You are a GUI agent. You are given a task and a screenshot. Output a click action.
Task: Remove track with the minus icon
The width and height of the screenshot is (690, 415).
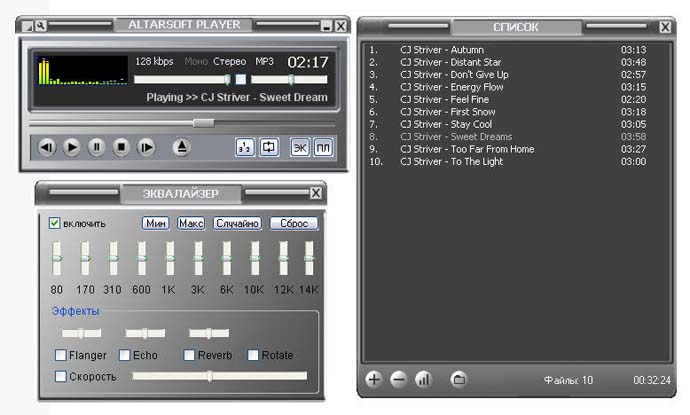coord(399,379)
